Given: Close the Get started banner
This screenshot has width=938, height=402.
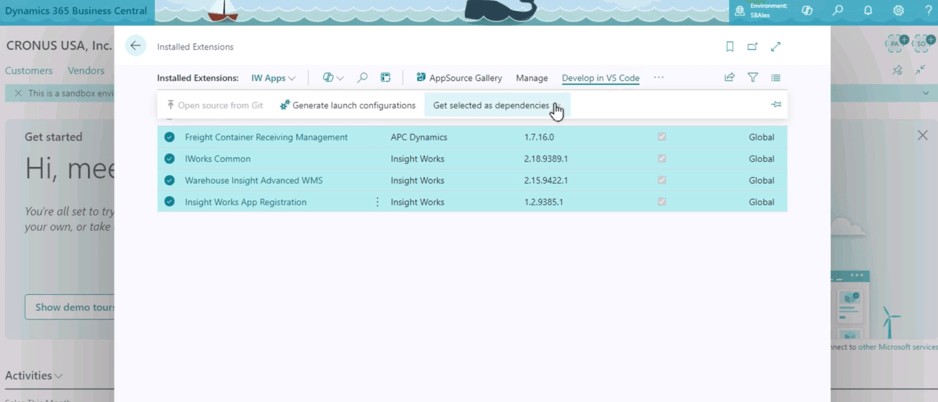Looking at the screenshot, I should tap(922, 136).
